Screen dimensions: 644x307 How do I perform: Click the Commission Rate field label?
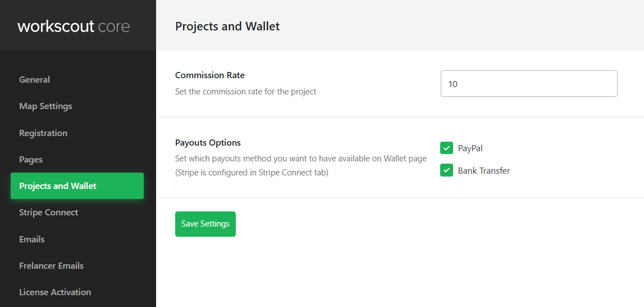click(x=210, y=75)
